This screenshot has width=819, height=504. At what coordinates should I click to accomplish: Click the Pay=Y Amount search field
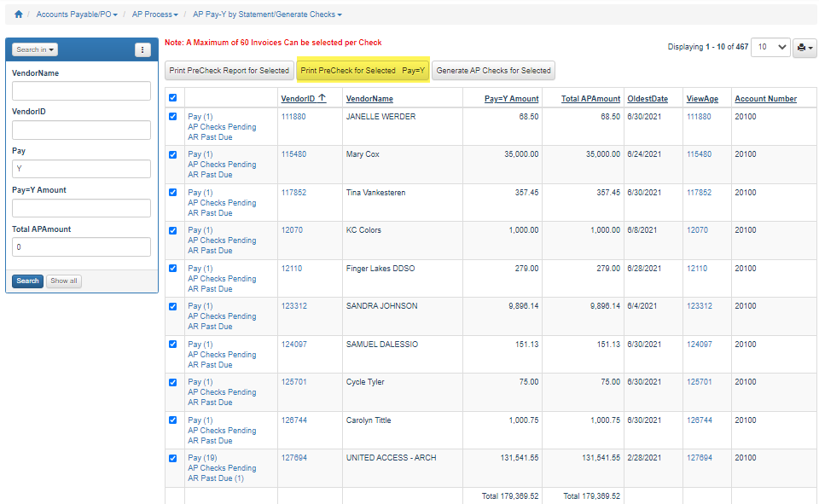click(x=82, y=208)
